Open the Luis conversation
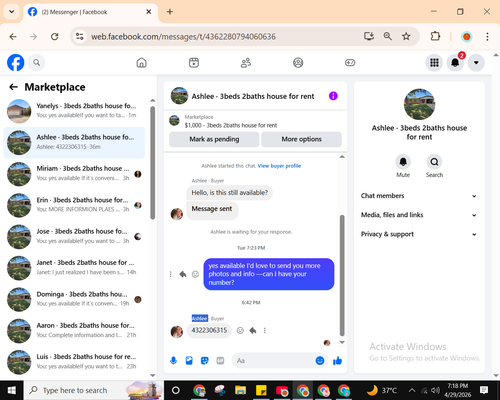The image size is (500, 400). point(74,361)
